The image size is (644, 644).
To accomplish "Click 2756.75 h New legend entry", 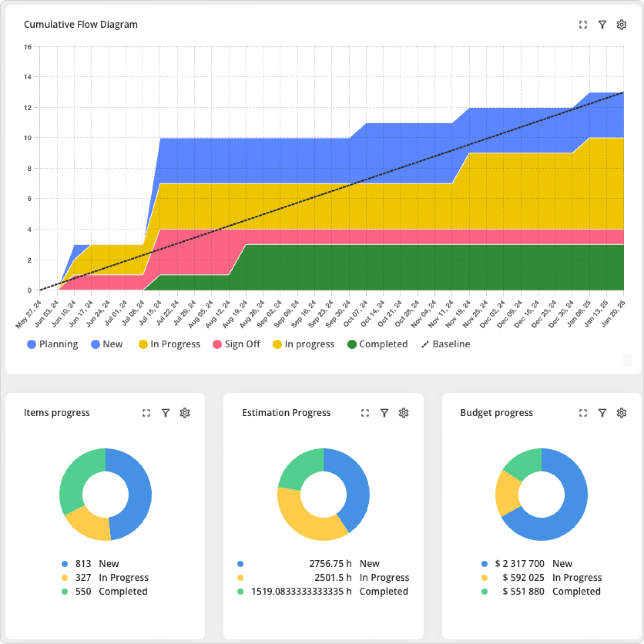I will 308,563.
